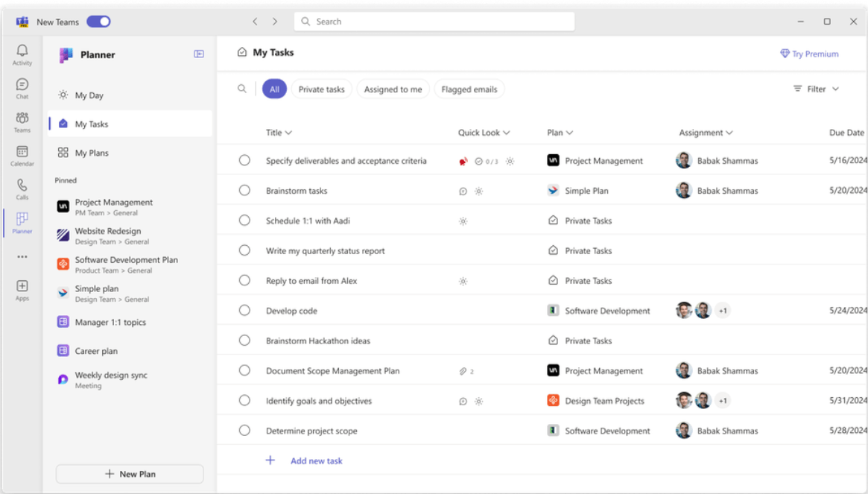Viewport: 868px width, 494px height.
Task: Complete Reply to email from Alex
Action: pos(244,280)
